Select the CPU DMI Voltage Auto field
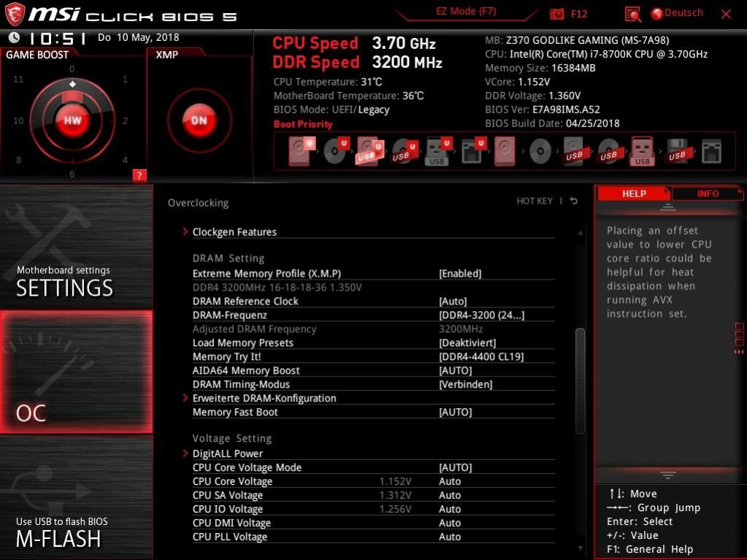Image resolution: width=747 pixels, height=560 pixels. [450, 522]
